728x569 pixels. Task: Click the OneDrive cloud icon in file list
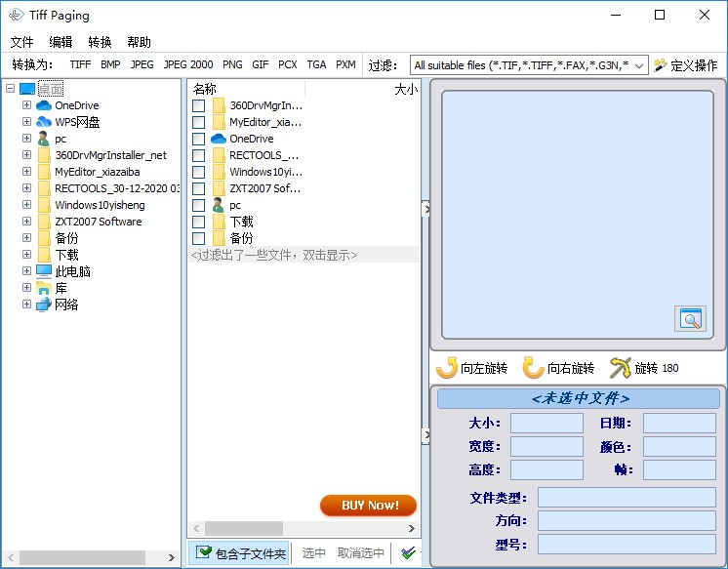219,139
